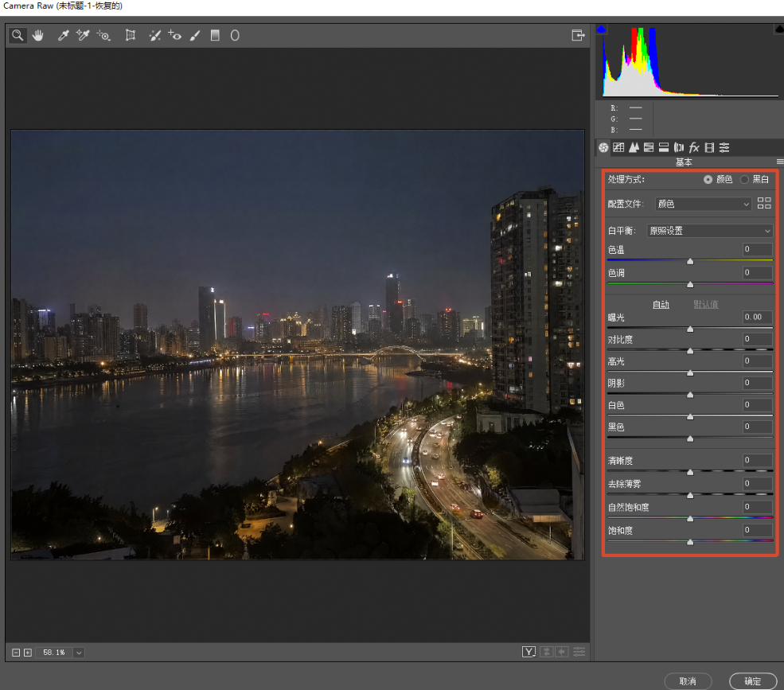
Task: Select the Color Sampler tool
Action: coord(83,36)
